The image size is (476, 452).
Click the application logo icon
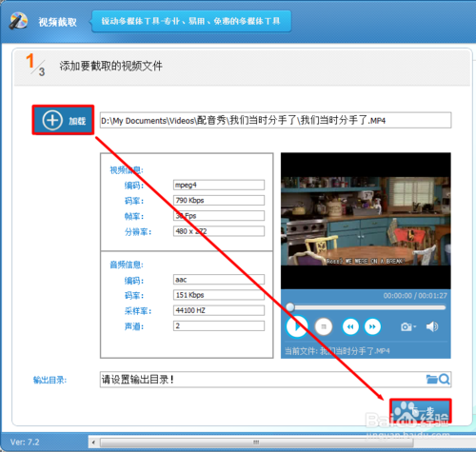click(18, 21)
